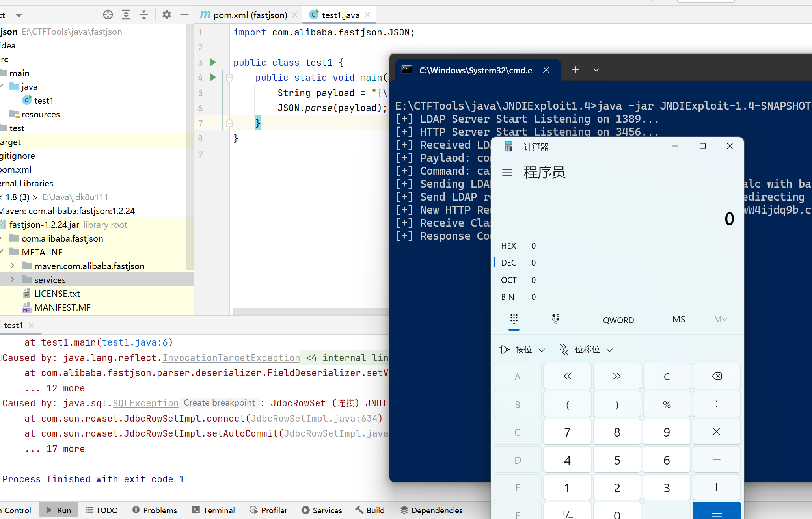Click the multiply operator key
The height and width of the screenshot is (519, 812).
(717, 432)
